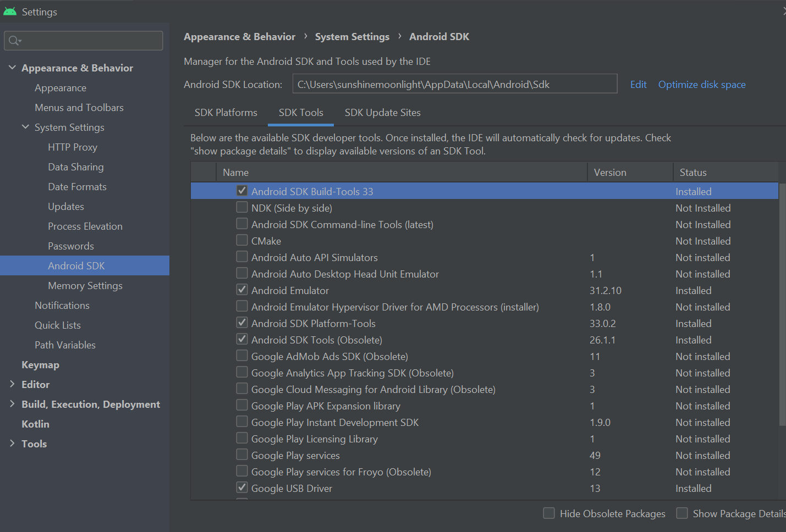
Task: Click the Android SDK Location path field
Action: tap(454, 84)
